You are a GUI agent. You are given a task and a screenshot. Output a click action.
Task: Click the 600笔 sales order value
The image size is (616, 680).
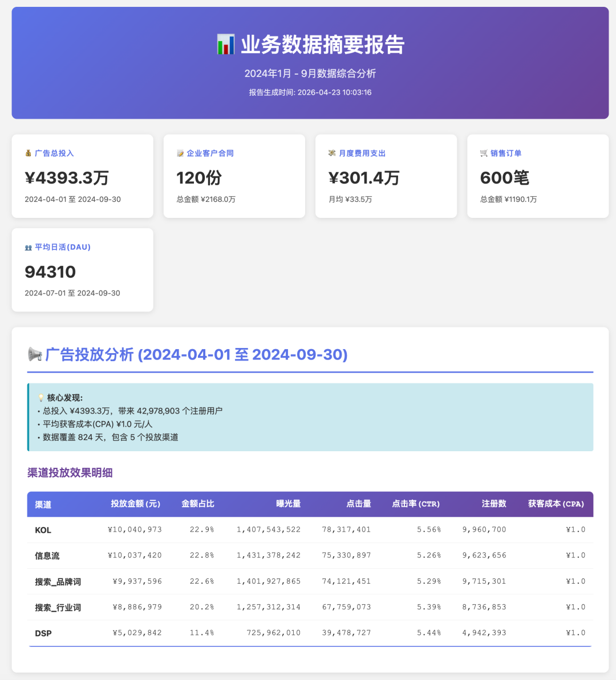coord(504,178)
